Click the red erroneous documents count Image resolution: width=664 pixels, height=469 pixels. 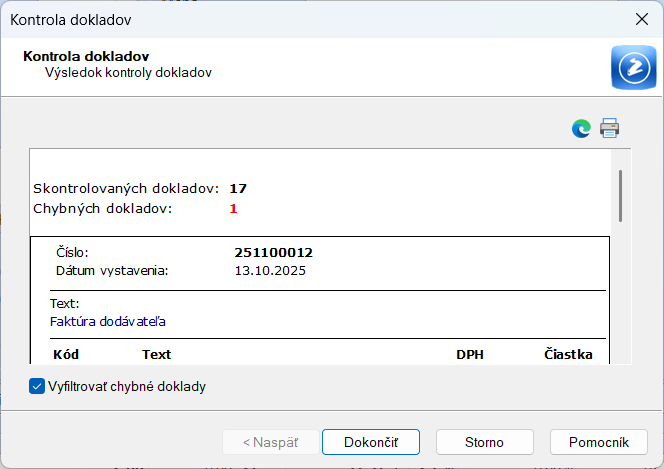point(234,208)
